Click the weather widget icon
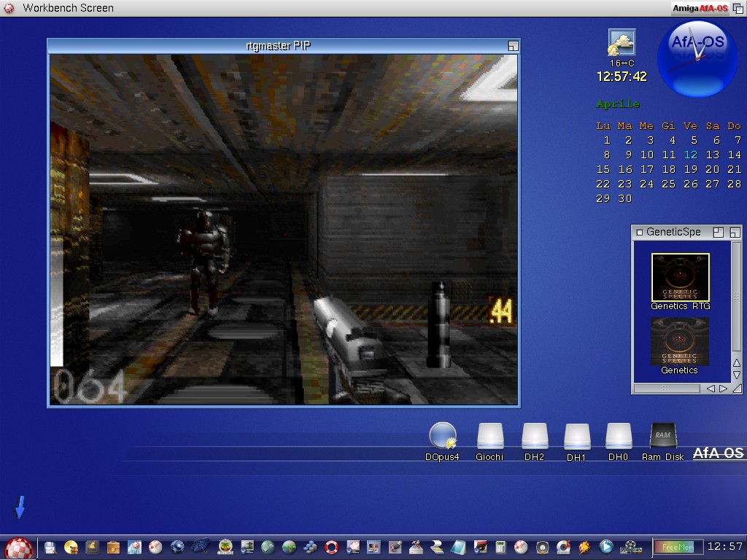This screenshot has width=747, height=560. tap(622, 43)
